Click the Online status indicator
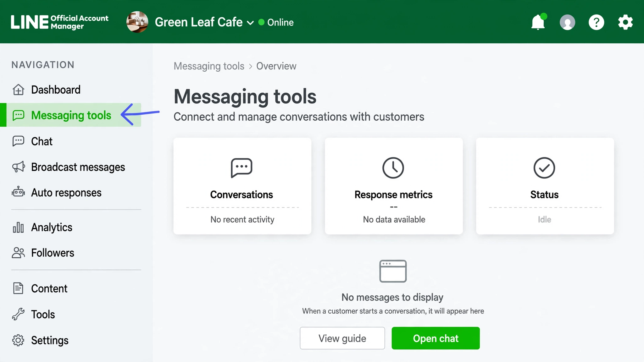644x362 pixels. click(276, 22)
